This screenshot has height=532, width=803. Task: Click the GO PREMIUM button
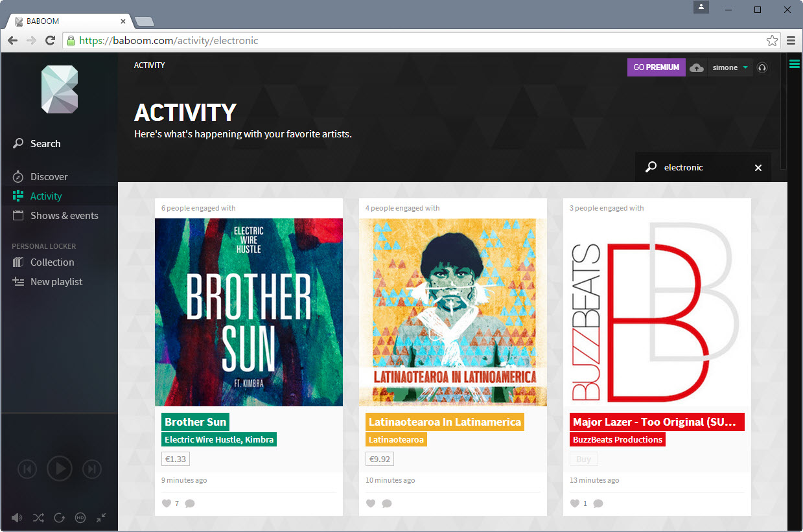656,67
